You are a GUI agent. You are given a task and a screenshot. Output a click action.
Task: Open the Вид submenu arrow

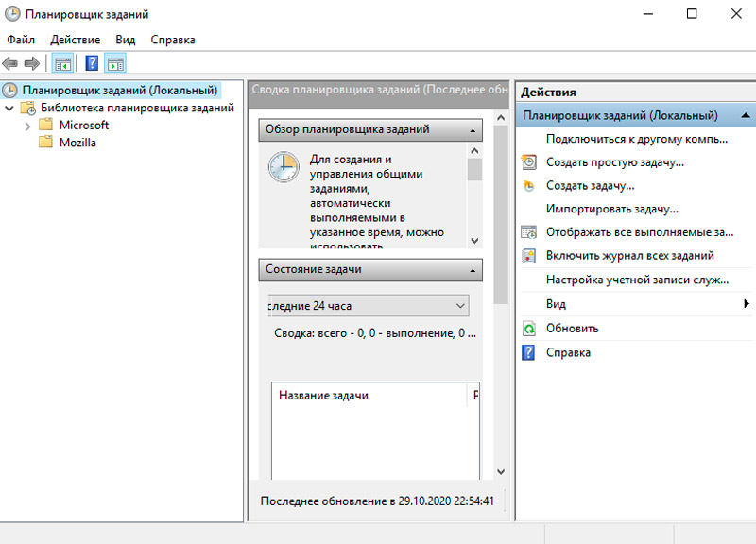[747, 303]
